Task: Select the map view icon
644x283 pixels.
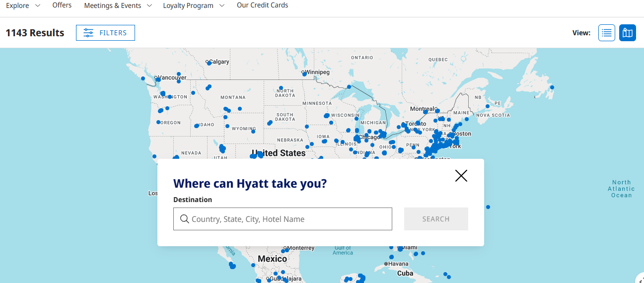Action: click(x=628, y=33)
